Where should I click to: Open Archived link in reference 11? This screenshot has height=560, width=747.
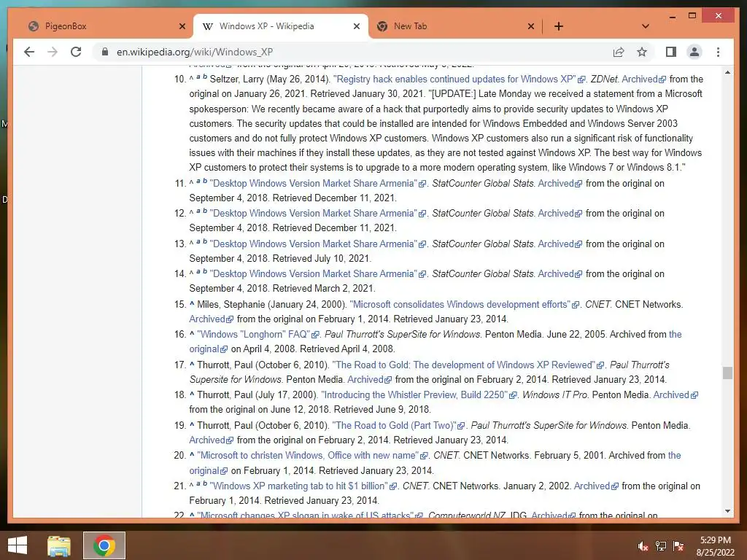[560, 183]
